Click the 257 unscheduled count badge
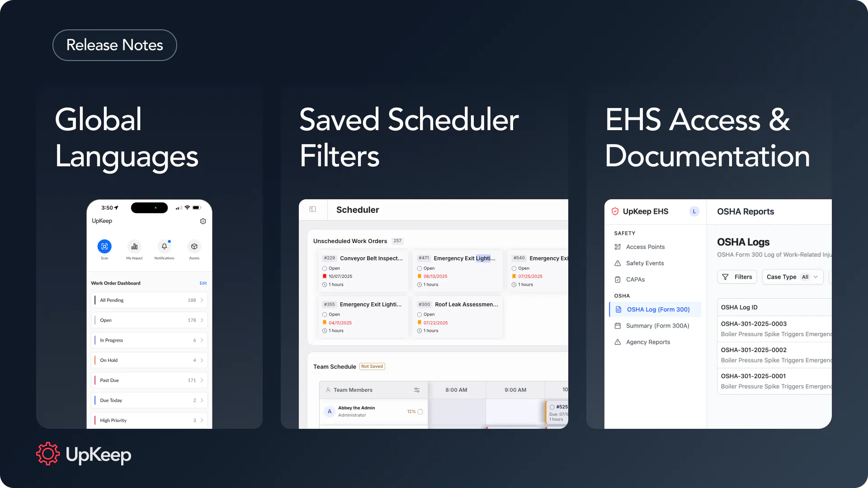Viewport: 868px width, 488px height. coord(397,241)
